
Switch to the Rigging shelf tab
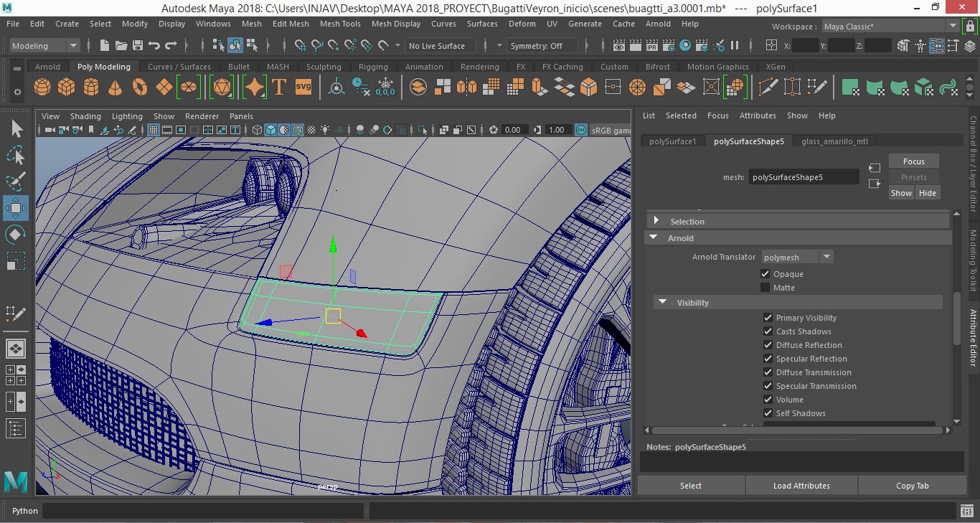tap(373, 67)
